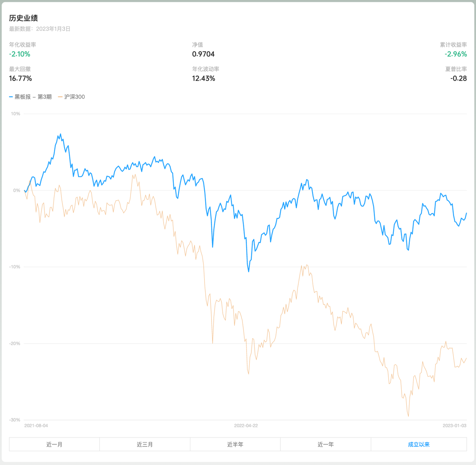
Task: Click the 2021-08-04 start date axis label
Action: pyautogui.click(x=36, y=426)
